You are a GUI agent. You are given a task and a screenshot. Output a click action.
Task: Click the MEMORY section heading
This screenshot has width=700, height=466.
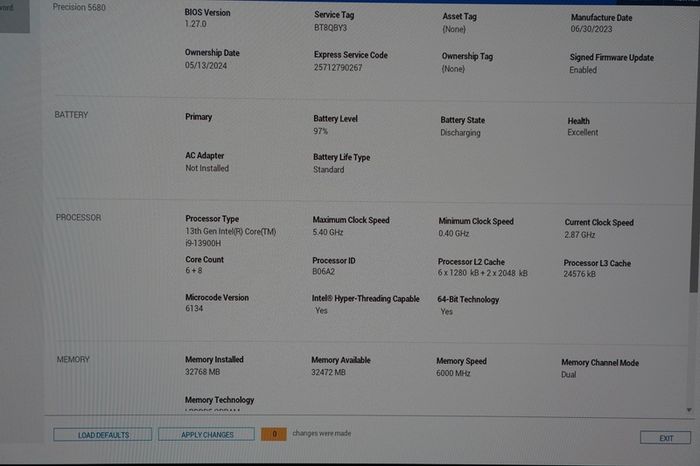[73, 359]
